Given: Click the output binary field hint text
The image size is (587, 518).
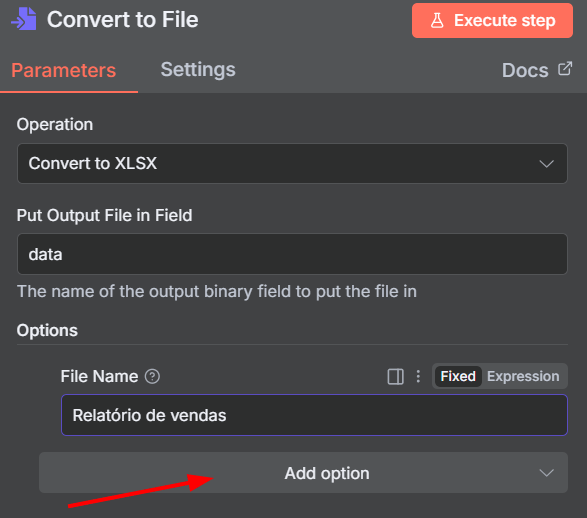Looking at the screenshot, I should click(x=217, y=291).
